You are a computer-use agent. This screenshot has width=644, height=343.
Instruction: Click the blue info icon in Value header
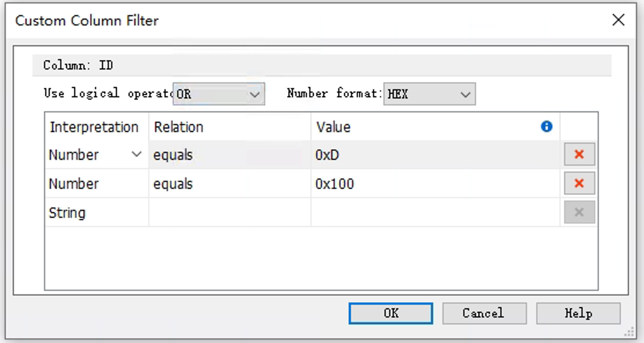tap(546, 126)
